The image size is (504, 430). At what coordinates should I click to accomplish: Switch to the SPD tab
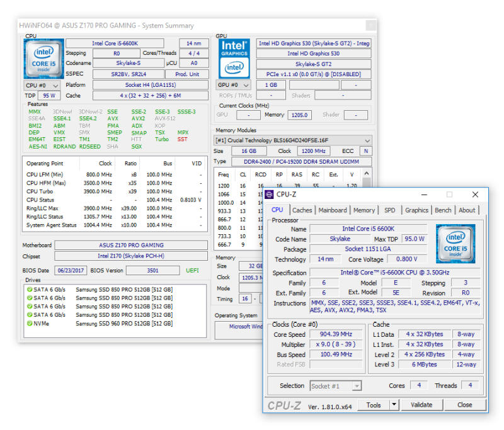(389, 210)
